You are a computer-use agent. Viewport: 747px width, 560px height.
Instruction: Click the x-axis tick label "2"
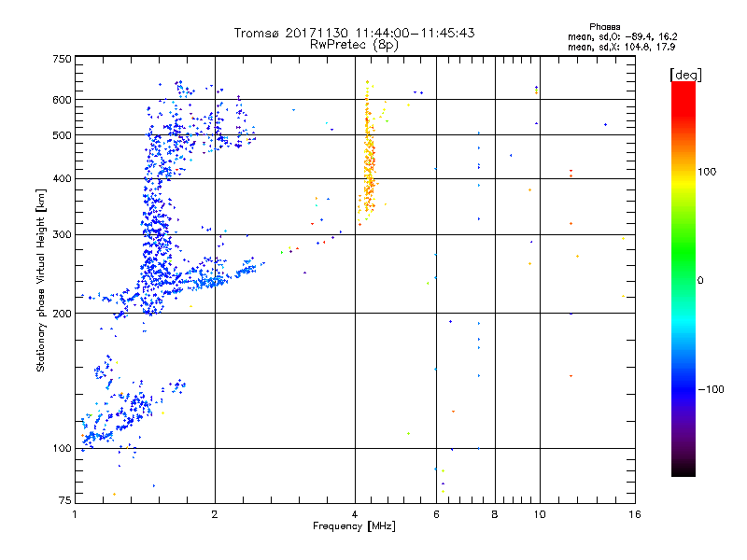click(215, 514)
